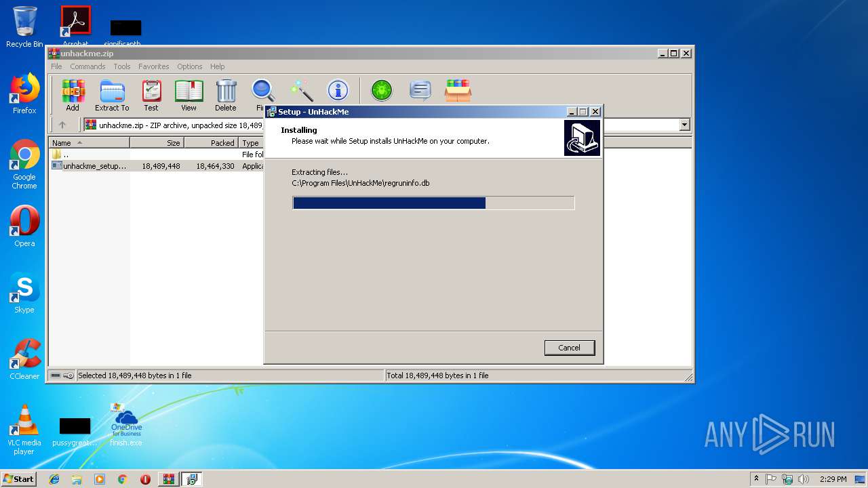This screenshot has height=488, width=868.
Task: Click the green VirusScan bug icon
Action: pyautogui.click(x=382, y=90)
